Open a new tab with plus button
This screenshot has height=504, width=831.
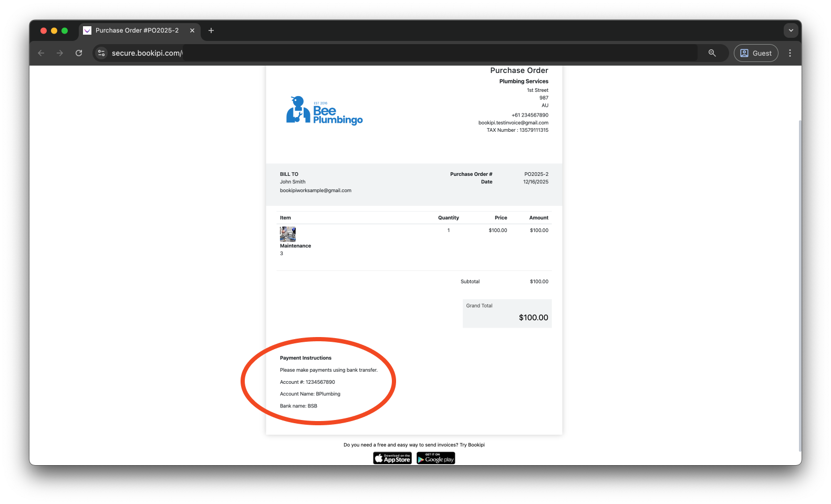click(211, 30)
